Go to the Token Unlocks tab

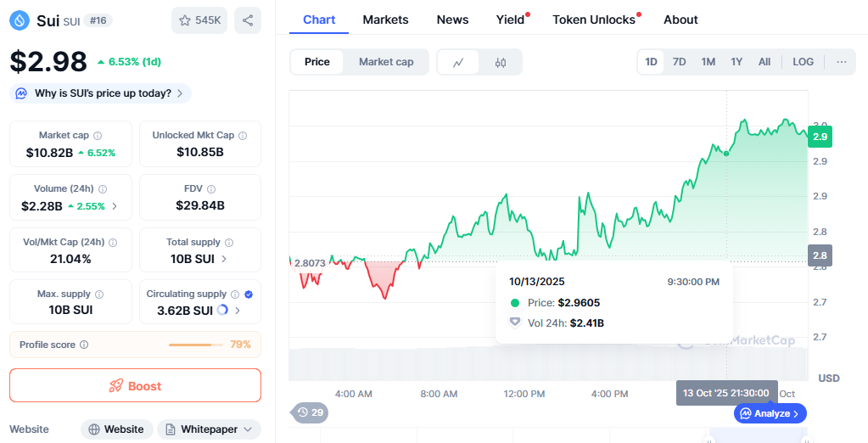click(x=594, y=20)
